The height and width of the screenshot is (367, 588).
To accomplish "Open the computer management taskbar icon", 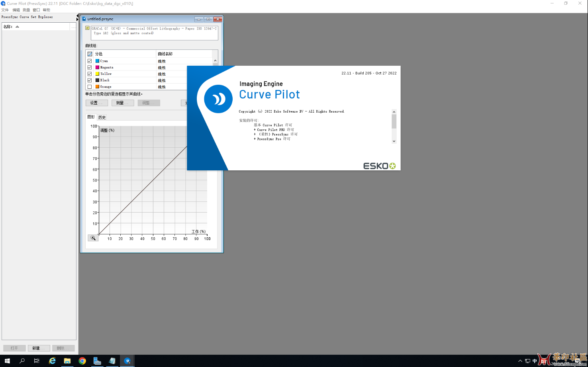I will pos(97,361).
